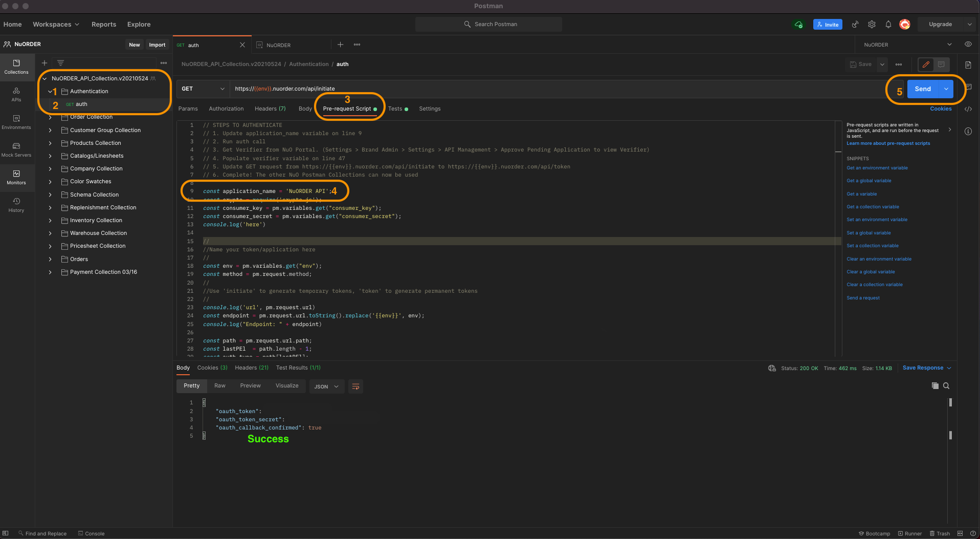Switch to the request Settings tab

pos(430,109)
